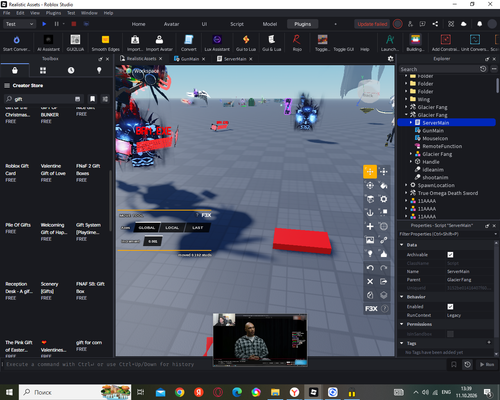Click the Add Constraint plugin icon
500x400 pixels.
click(x=445, y=43)
